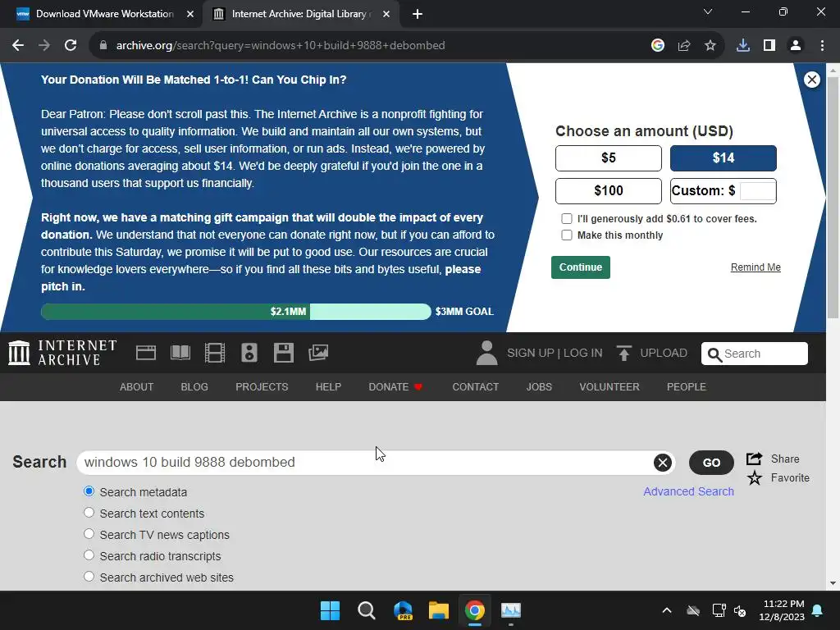
Task: Open the Audio speaker icon
Action: [249, 353]
